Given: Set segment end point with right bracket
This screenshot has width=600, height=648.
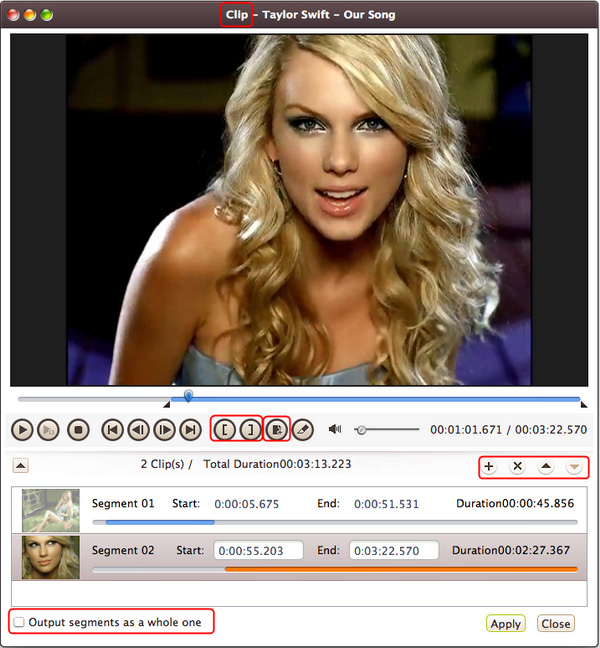Looking at the screenshot, I should pyautogui.click(x=249, y=429).
